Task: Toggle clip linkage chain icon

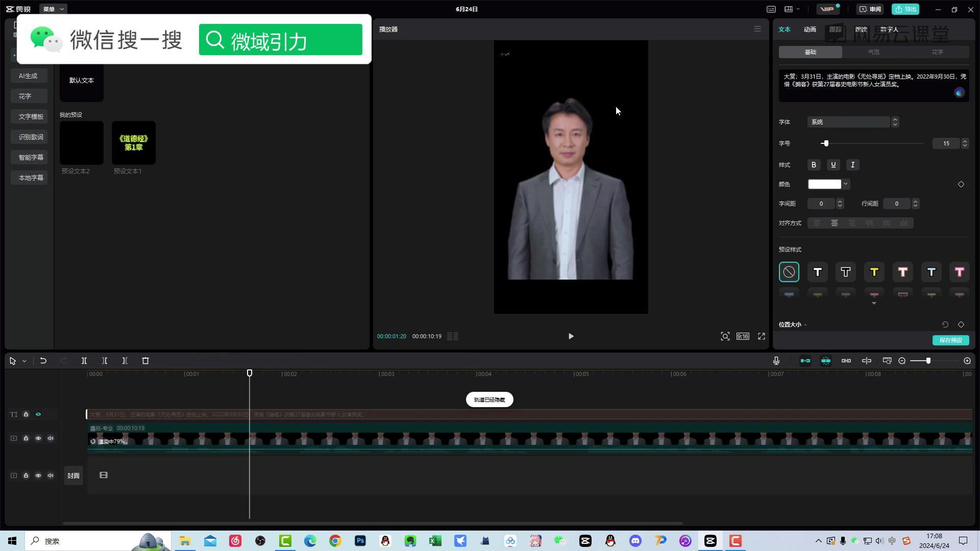Action: [846, 361]
